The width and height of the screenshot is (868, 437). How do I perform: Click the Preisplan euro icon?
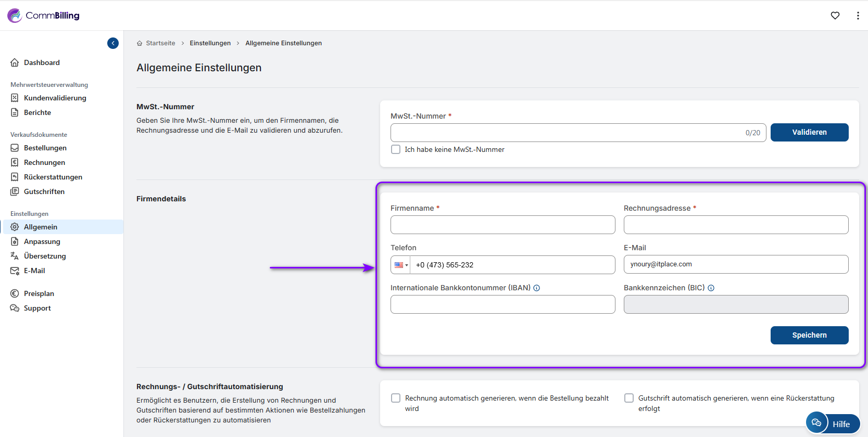[x=15, y=293]
